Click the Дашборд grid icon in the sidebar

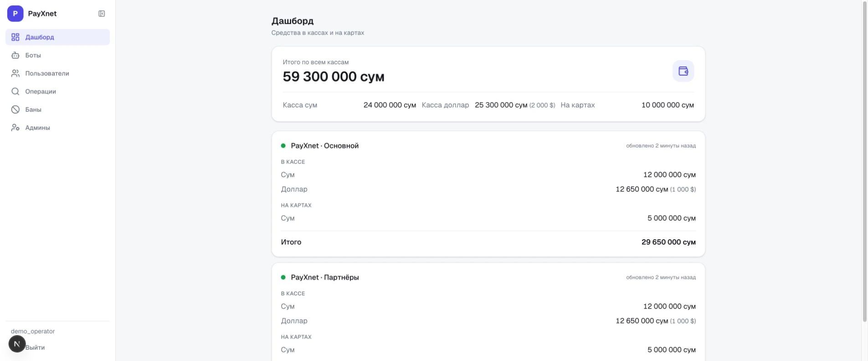click(15, 37)
